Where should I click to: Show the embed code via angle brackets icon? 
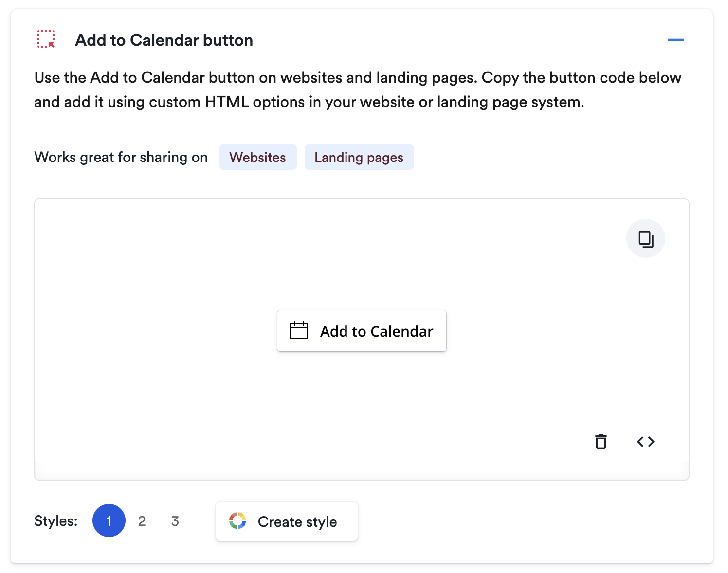tap(646, 442)
